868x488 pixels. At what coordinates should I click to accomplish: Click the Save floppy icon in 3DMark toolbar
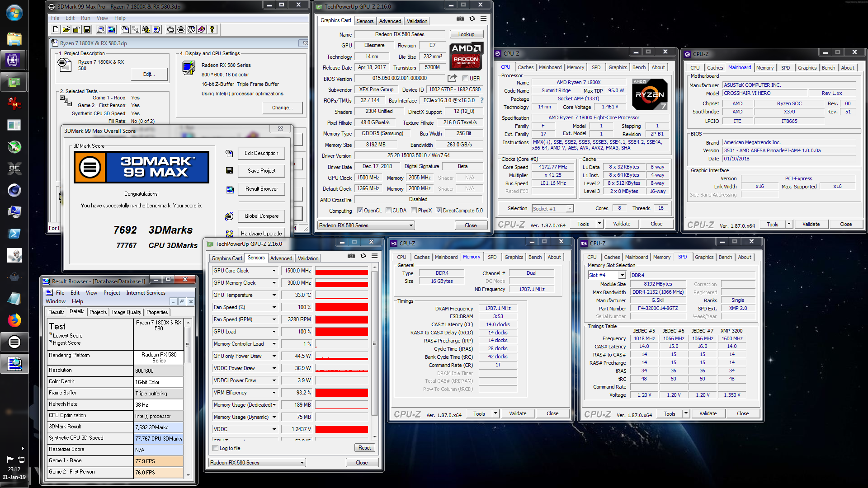(x=87, y=29)
